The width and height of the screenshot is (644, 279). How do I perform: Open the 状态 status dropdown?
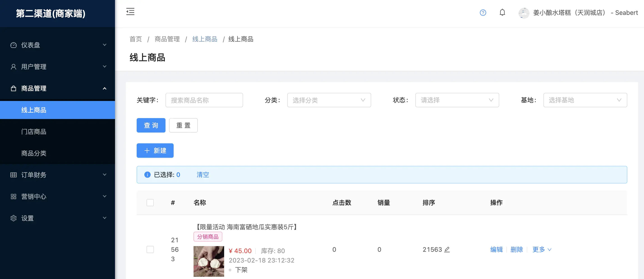click(x=457, y=100)
